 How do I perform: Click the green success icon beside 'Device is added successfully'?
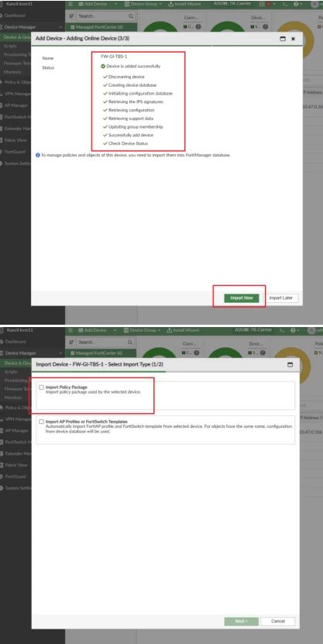(x=103, y=66)
